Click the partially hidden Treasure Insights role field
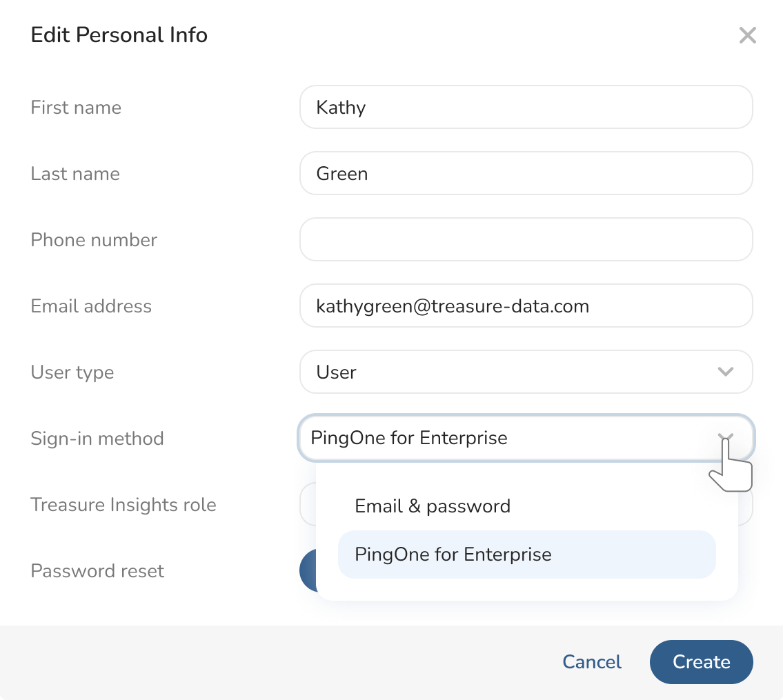Viewport: 783px width, 700px height. click(x=307, y=505)
